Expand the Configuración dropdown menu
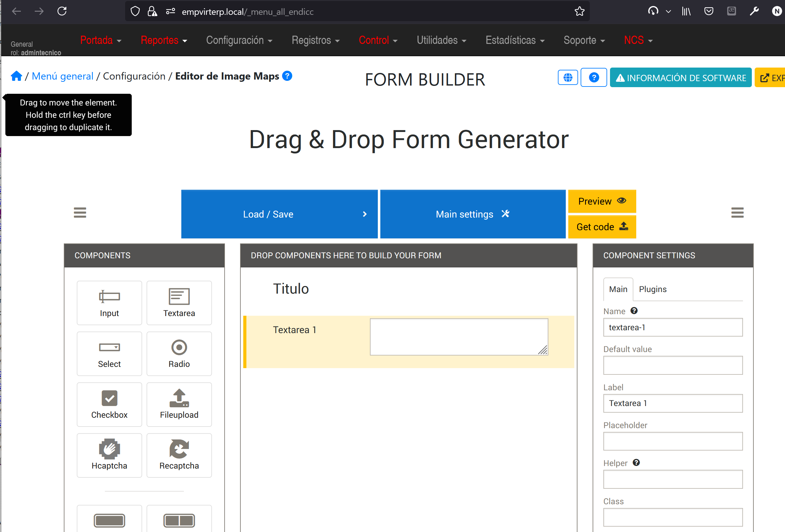 [239, 40]
